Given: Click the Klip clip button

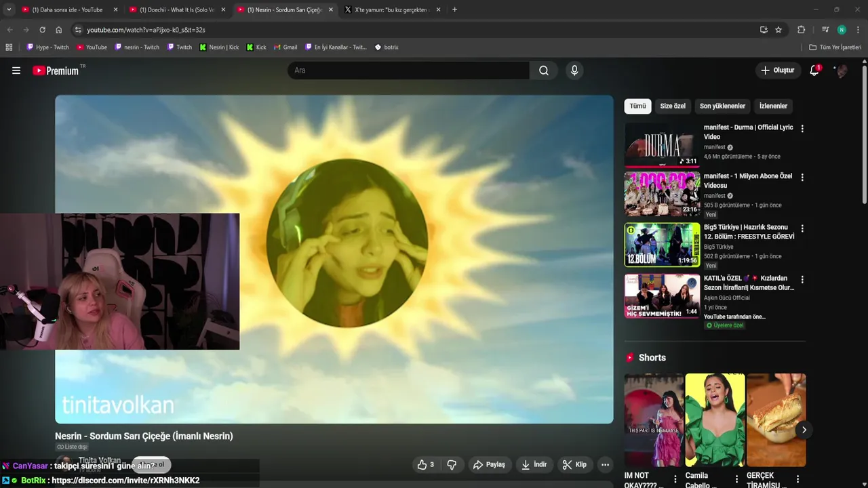Looking at the screenshot, I should coord(574,464).
